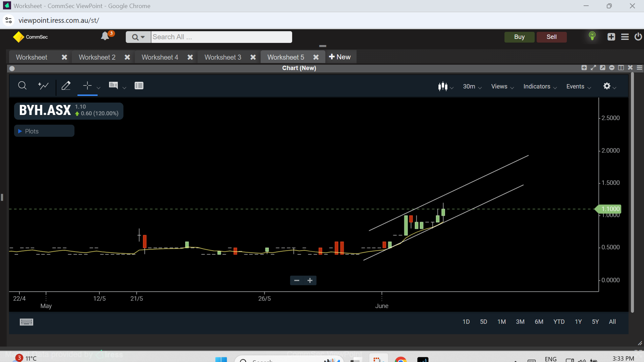Set chart range to 3M
Image resolution: width=644 pixels, height=362 pixels.
click(520, 322)
